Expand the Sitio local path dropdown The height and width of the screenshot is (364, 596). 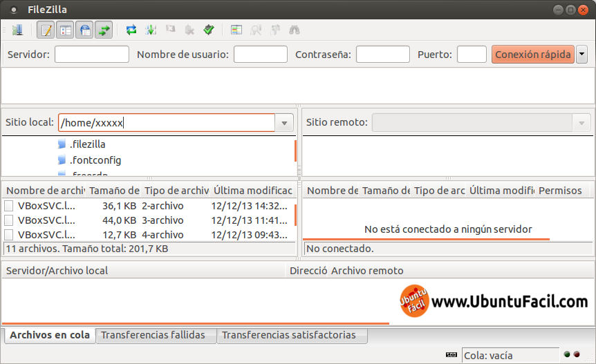284,123
